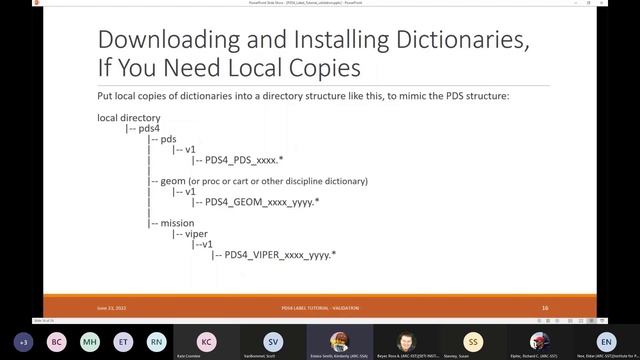Click the SS avatar for Stanley, Susan
This screenshot has width=640, height=360.
pyautogui.click(x=473, y=342)
